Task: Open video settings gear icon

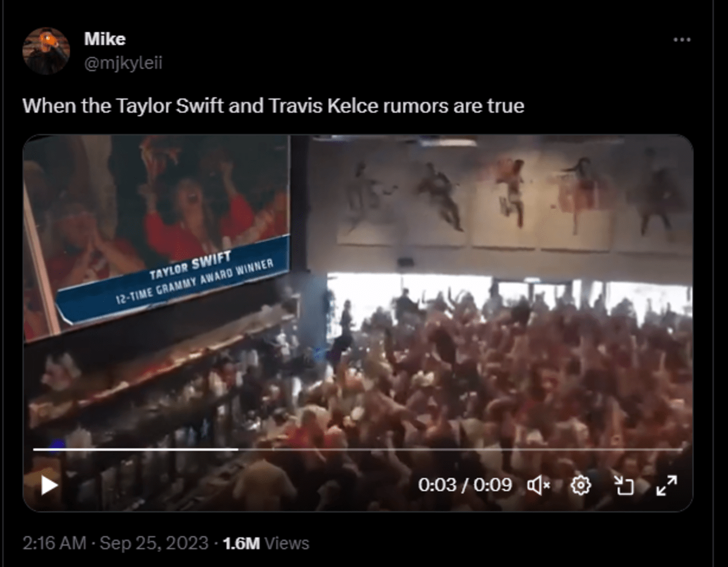Action: [x=581, y=485]
